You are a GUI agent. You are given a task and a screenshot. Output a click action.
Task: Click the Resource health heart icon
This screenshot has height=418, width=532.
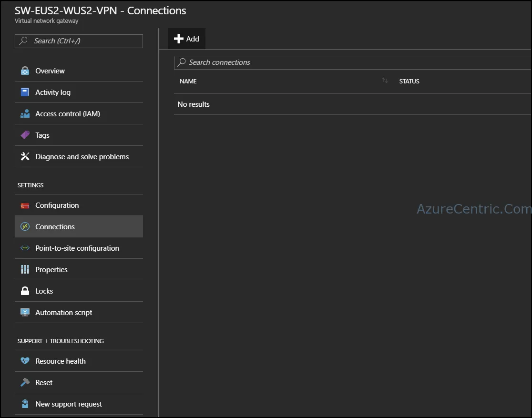[x=25, y=361]
